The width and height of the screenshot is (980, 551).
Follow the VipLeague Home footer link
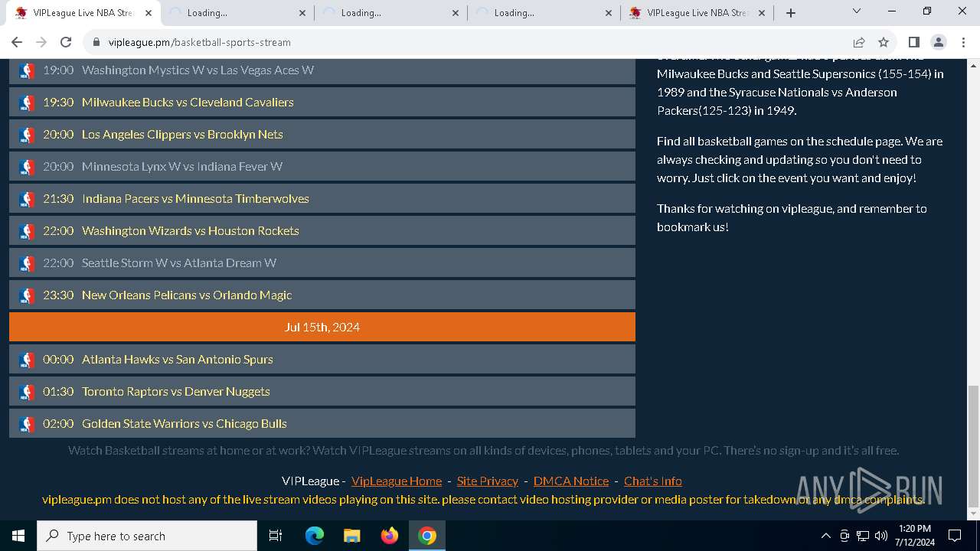[x=397, y=481]
